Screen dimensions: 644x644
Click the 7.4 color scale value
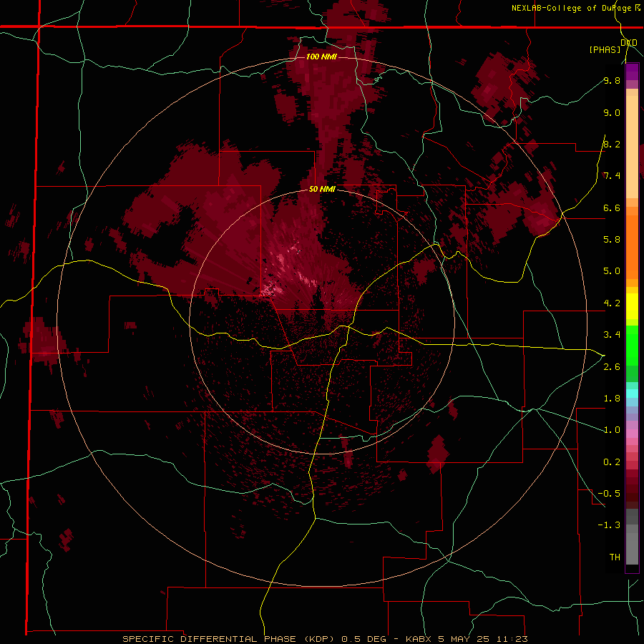pyautogui.click(x=612, y=176)
